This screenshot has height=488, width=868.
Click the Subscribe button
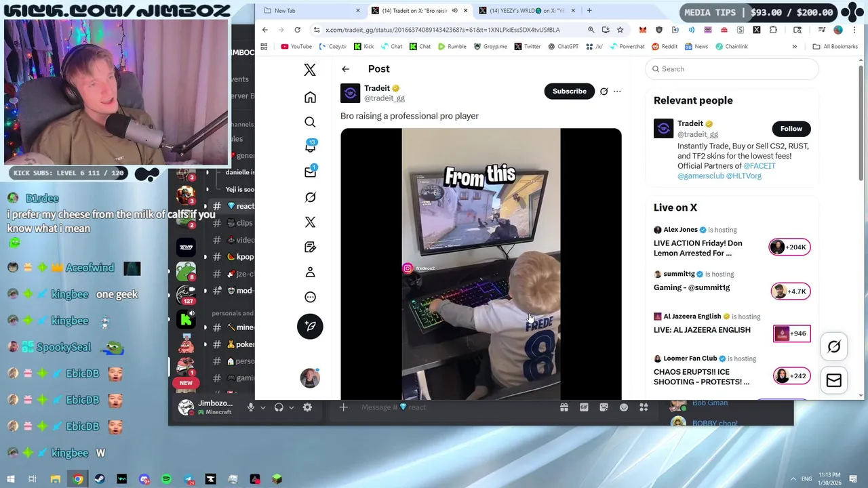point(569,91)
